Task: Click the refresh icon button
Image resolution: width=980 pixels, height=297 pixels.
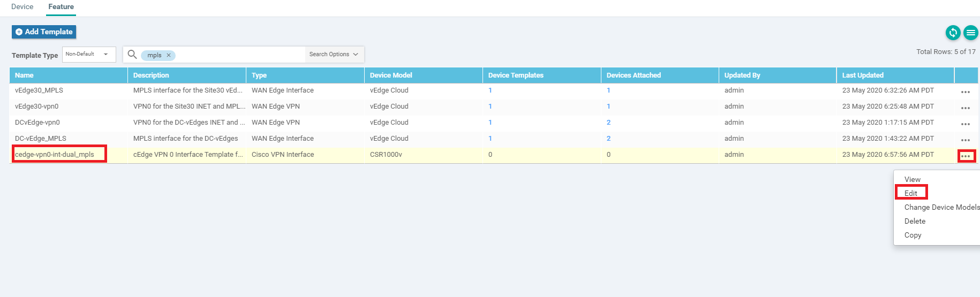Action: click(x=953, y=33)
